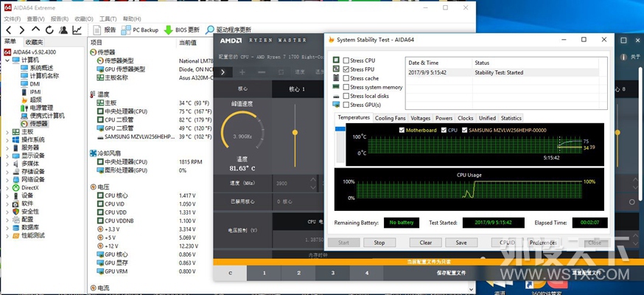Toggle Motherboard graph checkbox
The width and height of the screenshot is (644, 295).
pos(402,130)
